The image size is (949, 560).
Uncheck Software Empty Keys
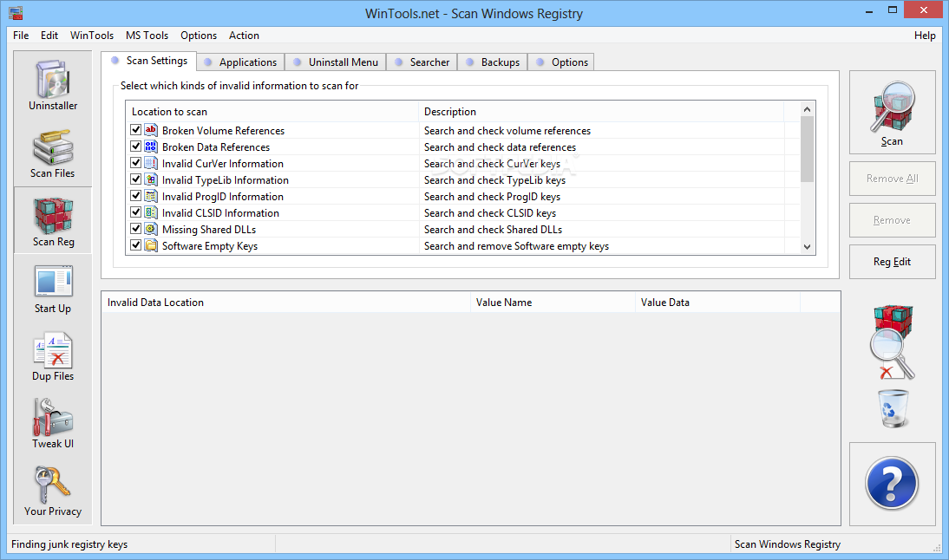135,245
